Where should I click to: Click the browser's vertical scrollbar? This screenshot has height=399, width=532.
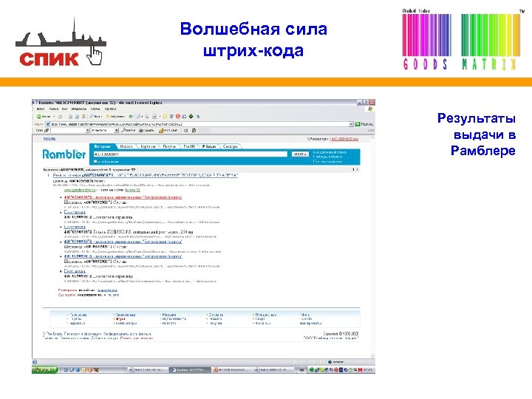pos(373,246)
